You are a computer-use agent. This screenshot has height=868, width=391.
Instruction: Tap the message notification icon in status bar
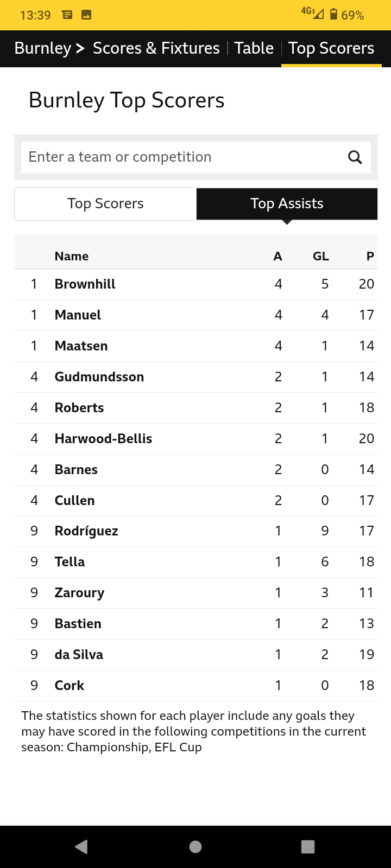[x=67, y=15]
